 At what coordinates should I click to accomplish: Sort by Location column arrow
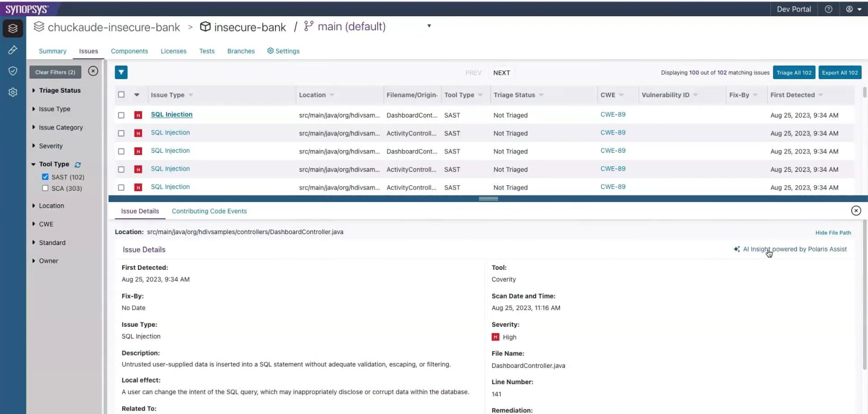[x=331, y=95]
